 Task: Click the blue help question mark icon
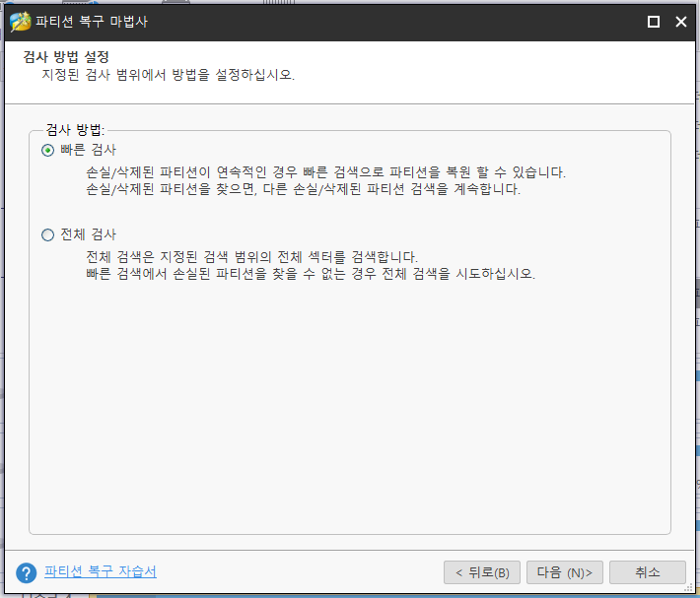[x=27, y=572]
